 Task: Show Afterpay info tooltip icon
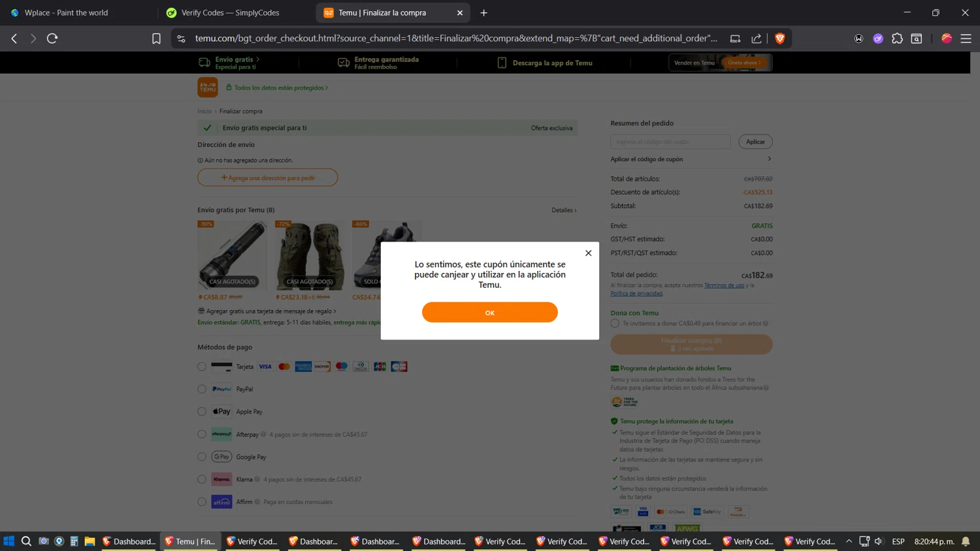[263, 434]
